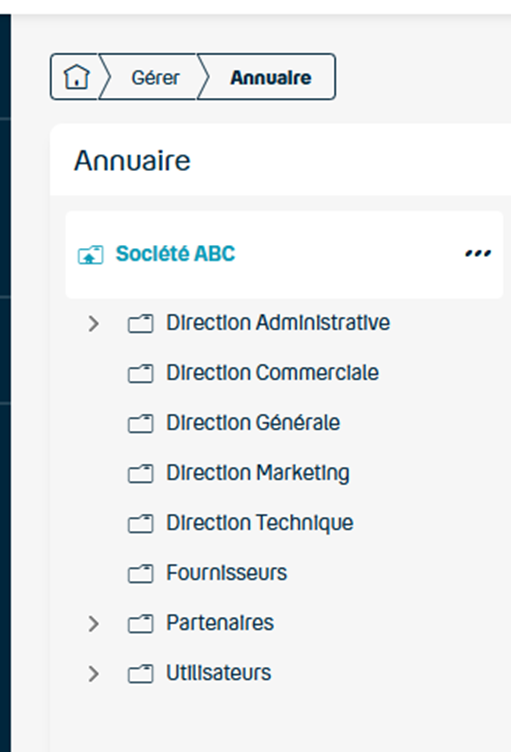The width and height of the screenshot is (511, 752).
Task: Open the Partenaires entry label
Action: click(x=220, y=623)
